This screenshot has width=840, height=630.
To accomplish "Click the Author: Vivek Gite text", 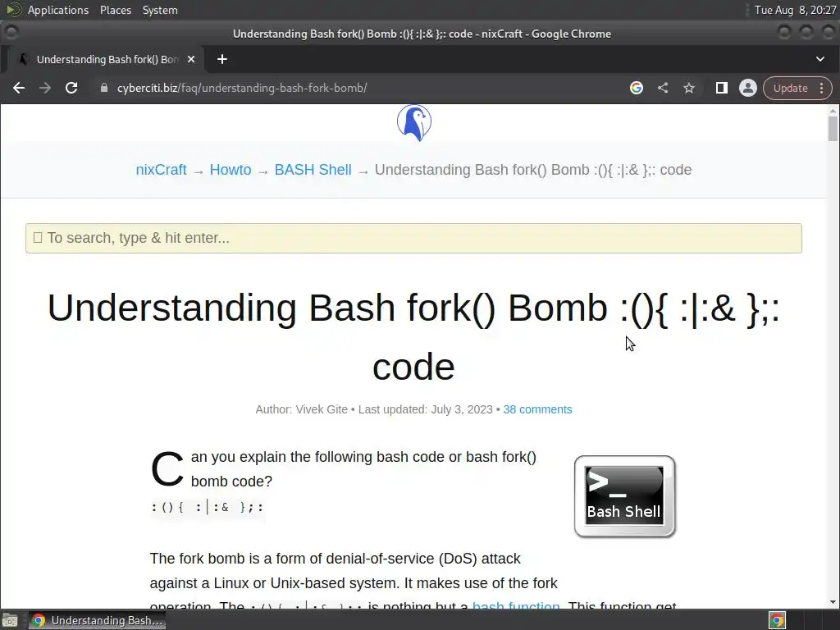I will [x=302, y=409].
